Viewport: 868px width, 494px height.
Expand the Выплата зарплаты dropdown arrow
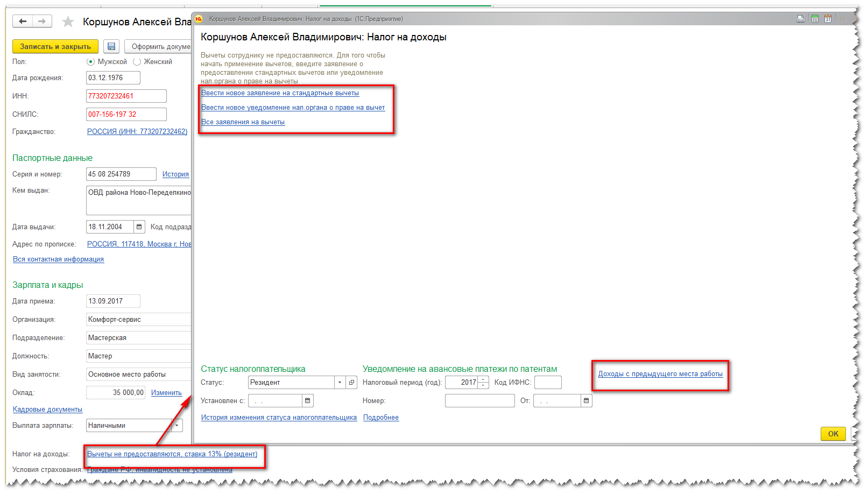pos(177,425)
